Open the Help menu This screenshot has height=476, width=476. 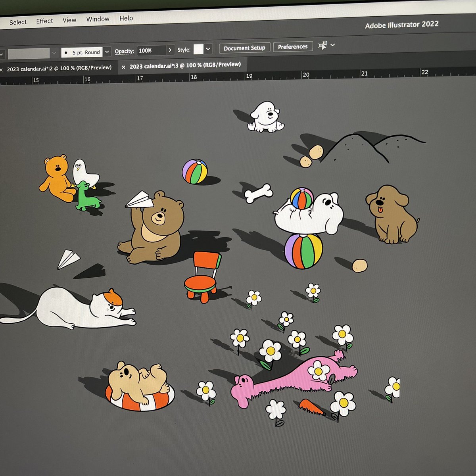click(126, 18)
